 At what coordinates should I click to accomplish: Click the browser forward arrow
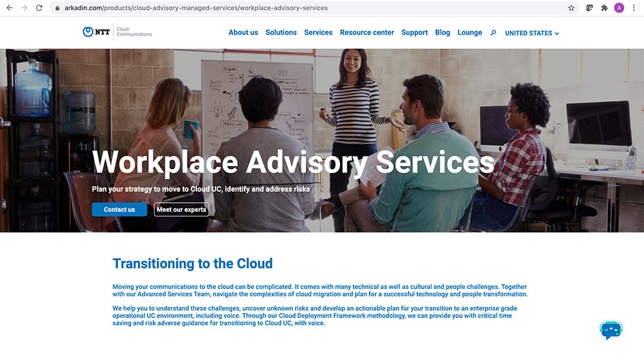[x=24, y=8]
